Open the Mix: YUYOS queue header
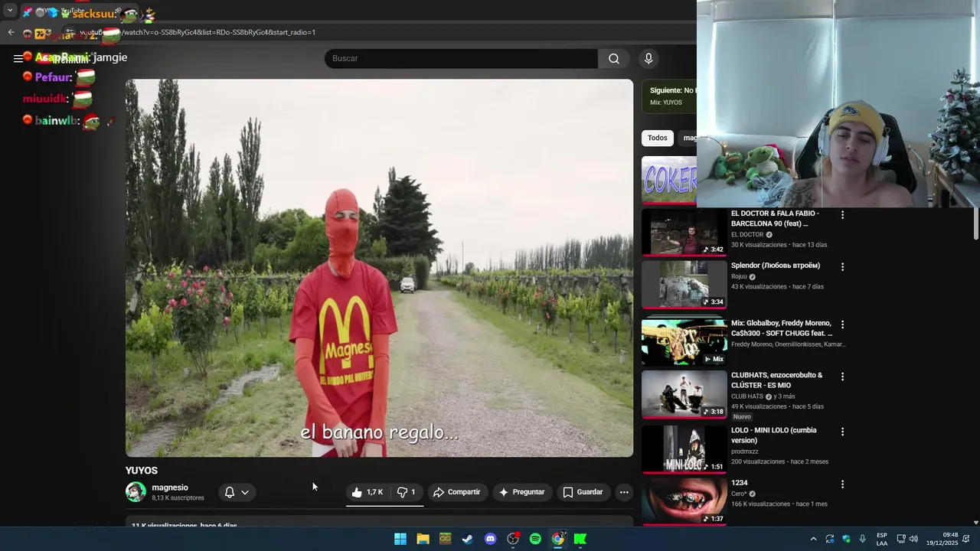 pos(668,96)
